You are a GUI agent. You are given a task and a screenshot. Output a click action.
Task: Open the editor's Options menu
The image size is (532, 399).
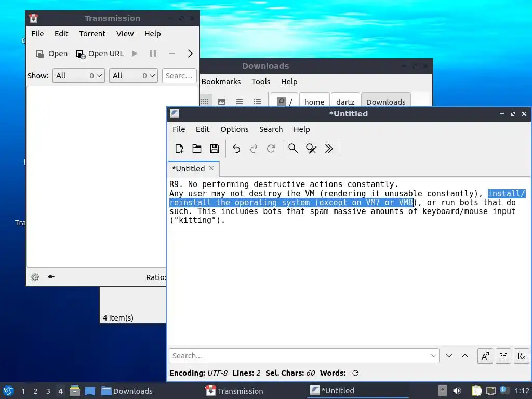(x=234, y=129)
